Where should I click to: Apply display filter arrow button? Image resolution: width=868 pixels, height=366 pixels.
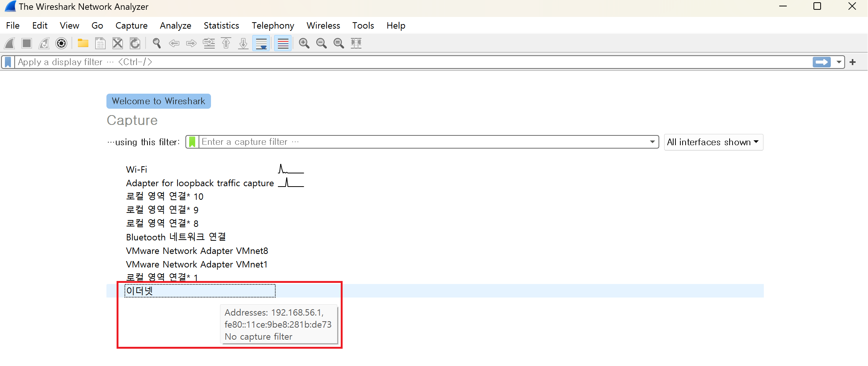(822, 62)
